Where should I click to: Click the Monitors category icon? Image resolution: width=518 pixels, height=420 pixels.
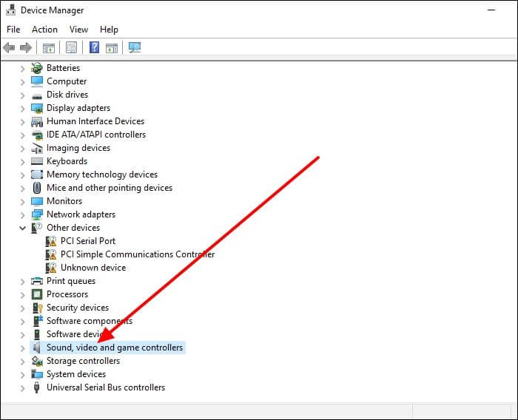(x=37, y=201)
